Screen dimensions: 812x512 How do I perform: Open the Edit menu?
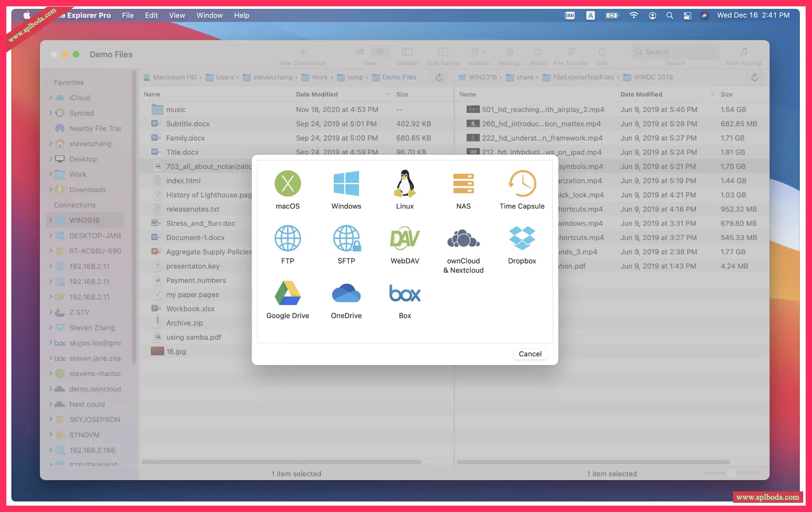click(151, 15)
